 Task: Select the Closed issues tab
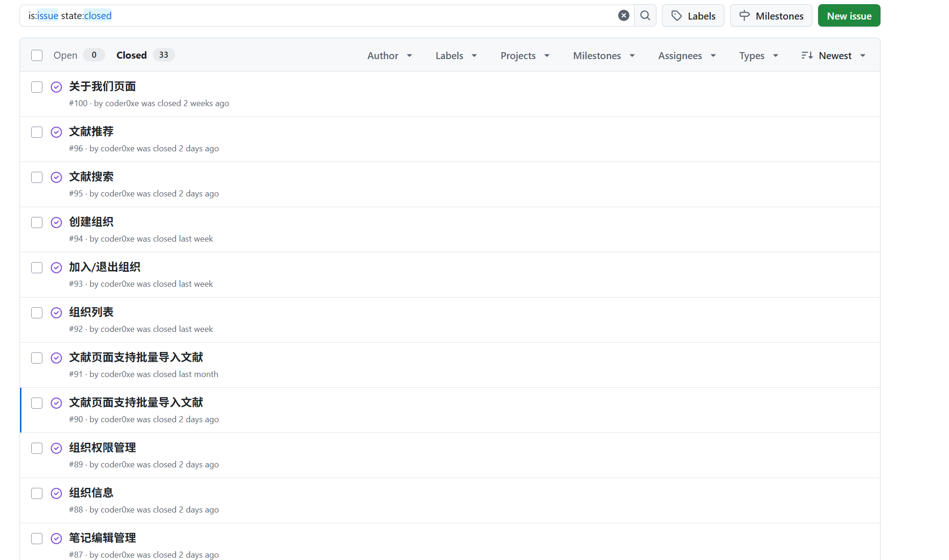tap(132, 55)
